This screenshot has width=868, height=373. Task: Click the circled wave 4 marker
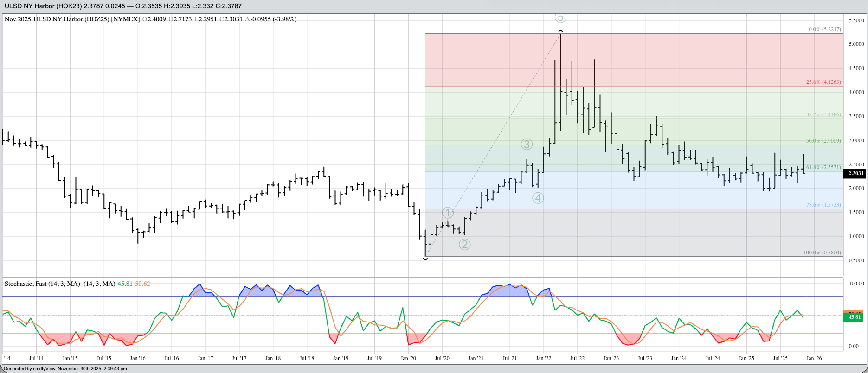pos(538,198)
